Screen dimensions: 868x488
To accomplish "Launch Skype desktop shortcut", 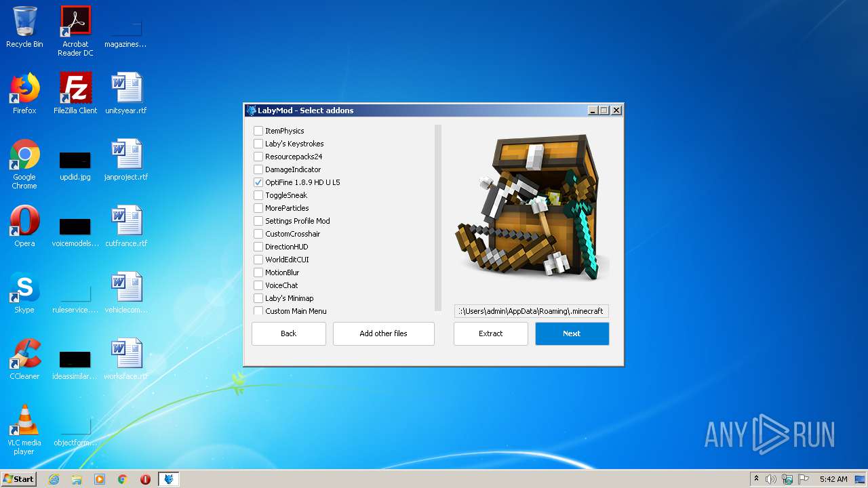I will tap(24, 293).
